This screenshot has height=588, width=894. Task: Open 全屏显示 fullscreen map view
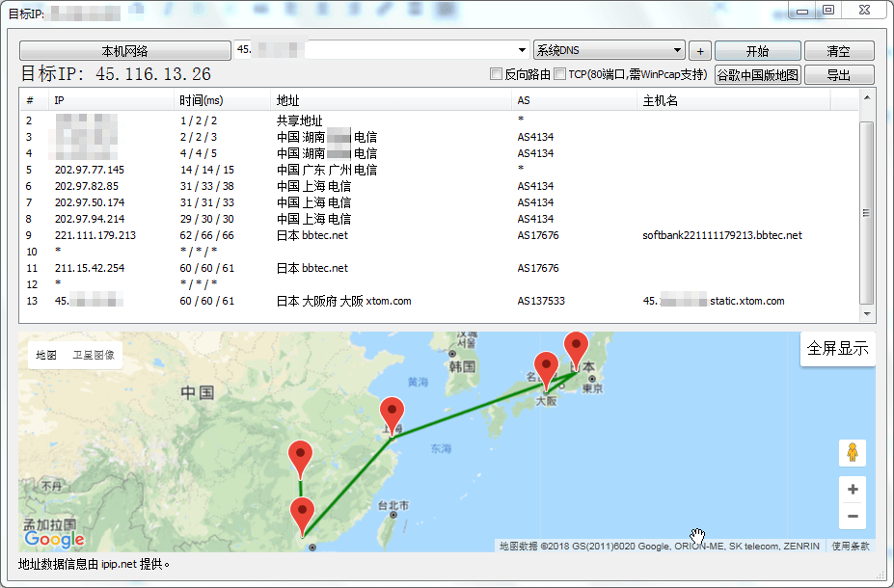pyautogui.click(x=837, y=349)
